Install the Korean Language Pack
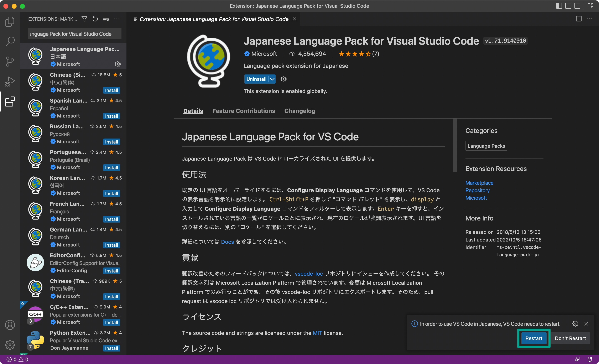The height and width of the screenshot is (364, 599). tap(111, 193)
